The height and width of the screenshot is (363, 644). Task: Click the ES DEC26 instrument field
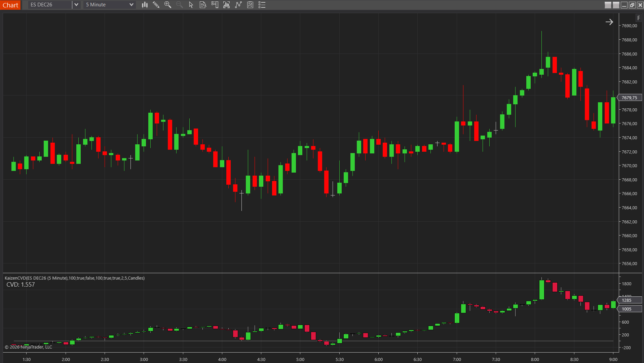tap(50, 5)
